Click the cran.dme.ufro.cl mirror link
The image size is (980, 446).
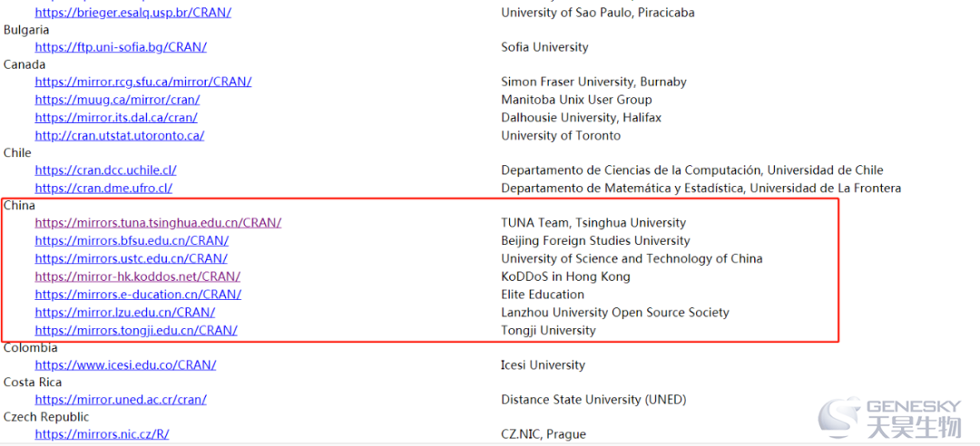click(103, 188)
